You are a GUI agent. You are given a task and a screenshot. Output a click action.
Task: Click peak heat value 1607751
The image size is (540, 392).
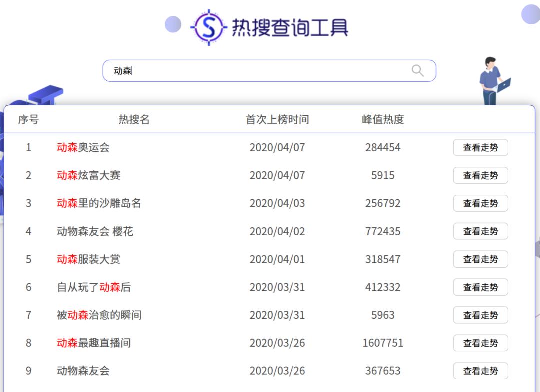pyautogui.click(x=383, y=343)
